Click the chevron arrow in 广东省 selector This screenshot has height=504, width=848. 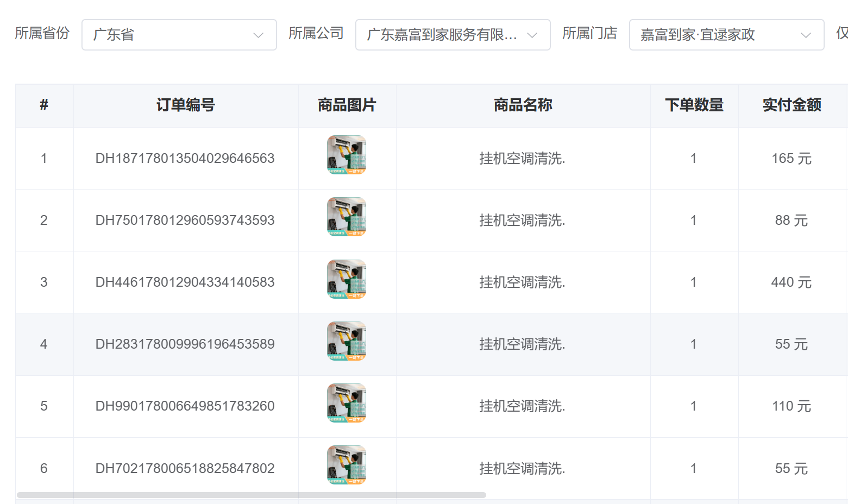point(259,35)
